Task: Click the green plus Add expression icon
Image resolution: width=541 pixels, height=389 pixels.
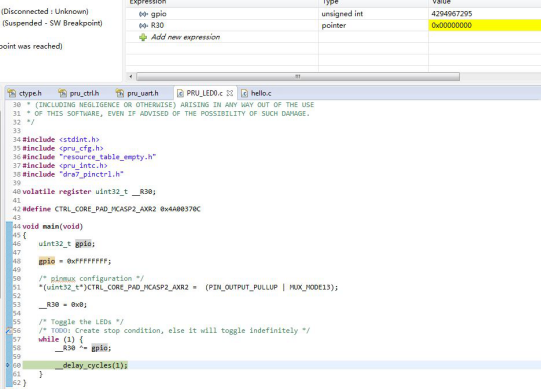Action: click(143, 37)
